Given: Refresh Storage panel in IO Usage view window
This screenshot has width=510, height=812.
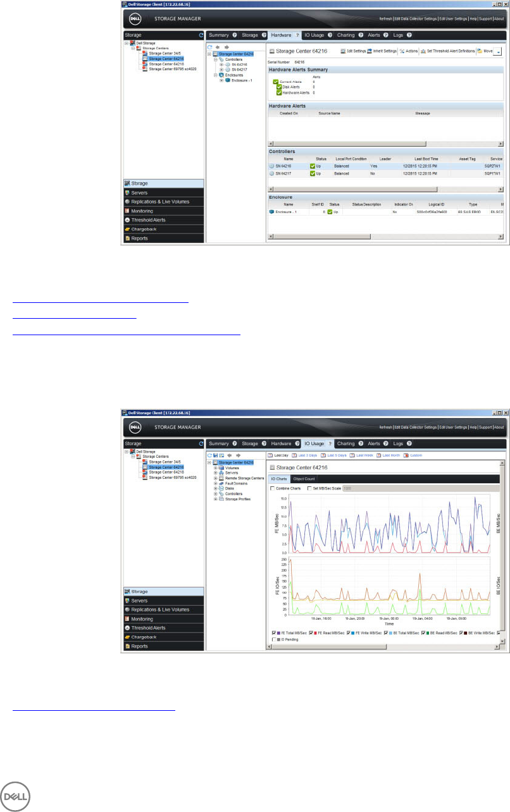Looking at the screenshot, I should click(201, 444).
